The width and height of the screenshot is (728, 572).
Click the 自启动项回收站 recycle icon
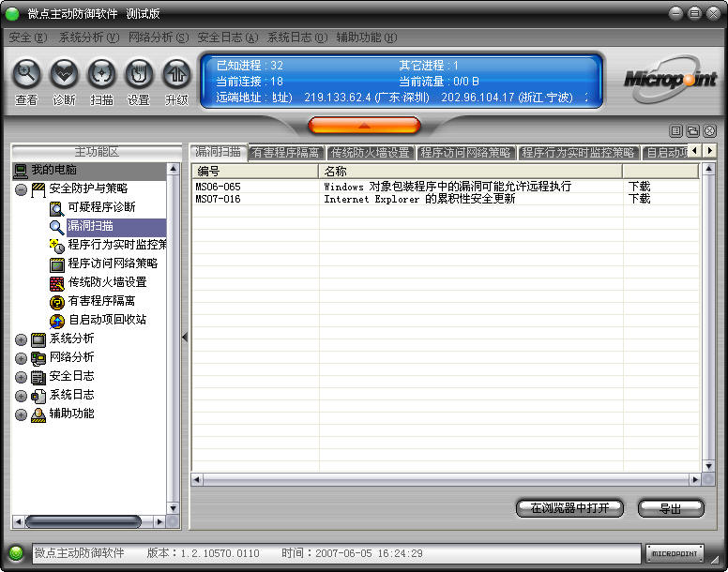click(x=56, y=321)
